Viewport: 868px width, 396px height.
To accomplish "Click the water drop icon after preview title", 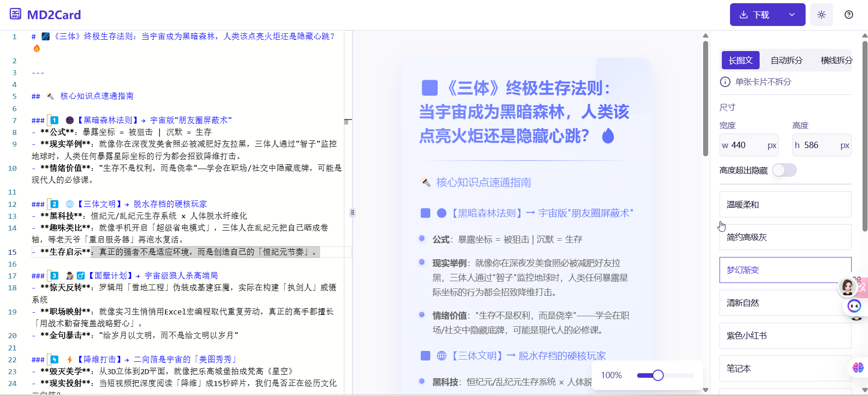I will (x=608, y=135).
